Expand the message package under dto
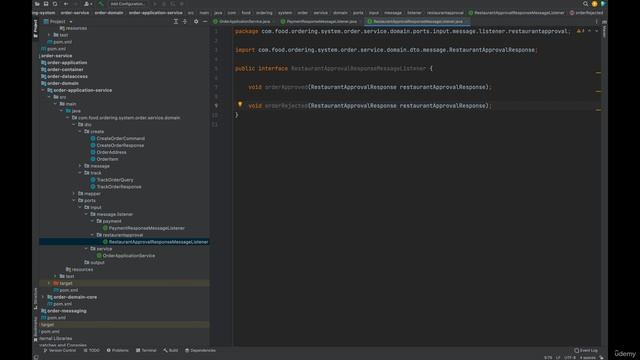640x360 pixels. point(80,166)
